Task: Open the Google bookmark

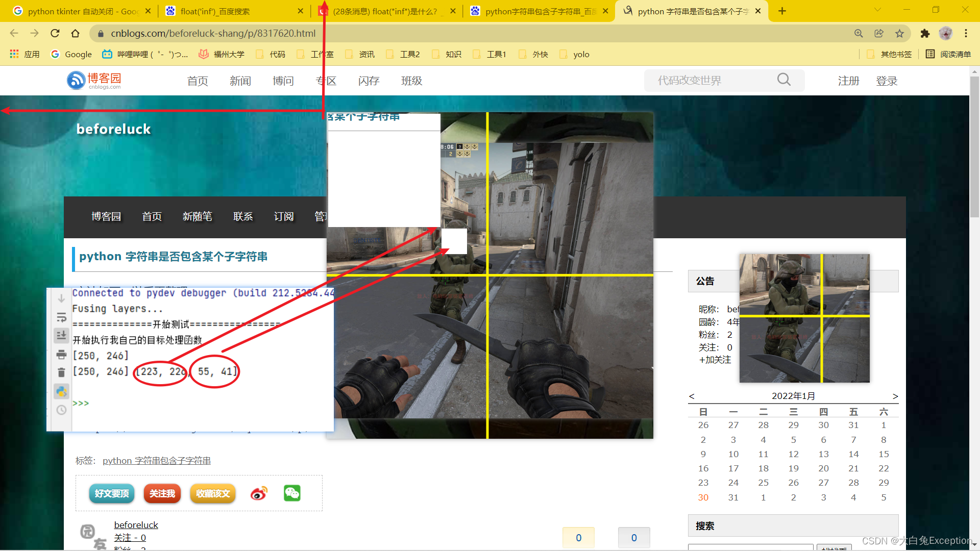Action: tap(71, 54)
